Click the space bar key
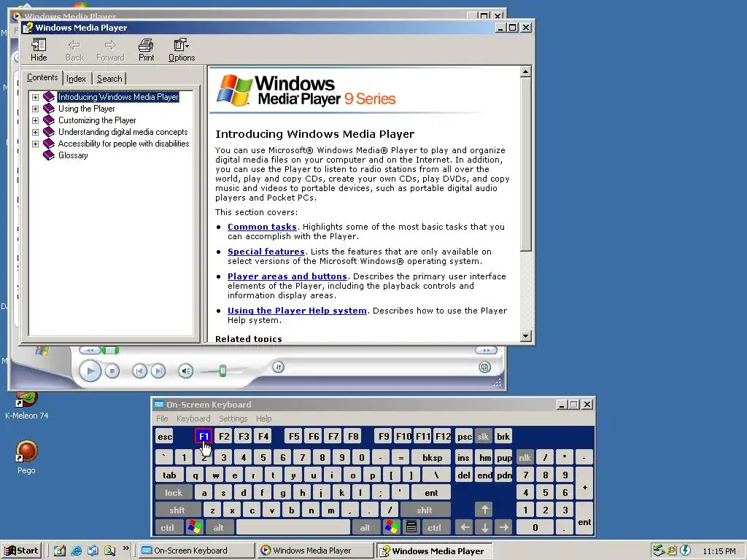 (293, 528)
